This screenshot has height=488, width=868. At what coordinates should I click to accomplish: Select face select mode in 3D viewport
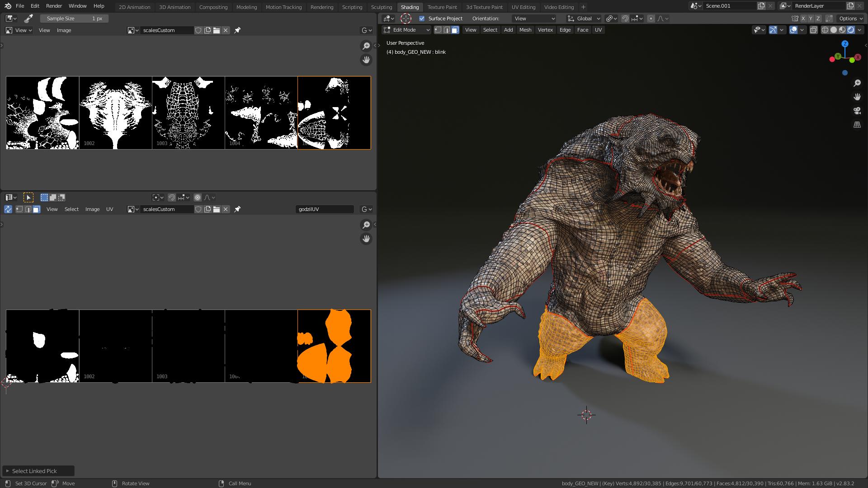tap(455, 30)
